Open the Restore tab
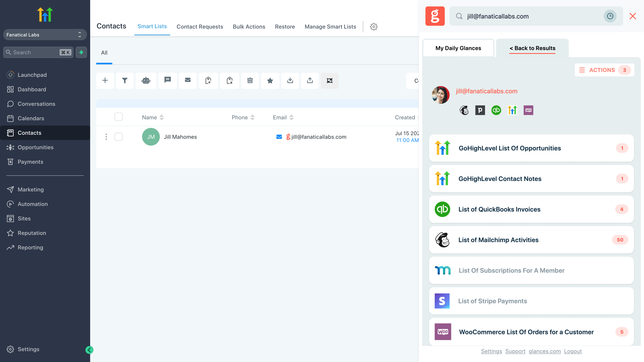The image size is (644, 362). tap(285, 27)
